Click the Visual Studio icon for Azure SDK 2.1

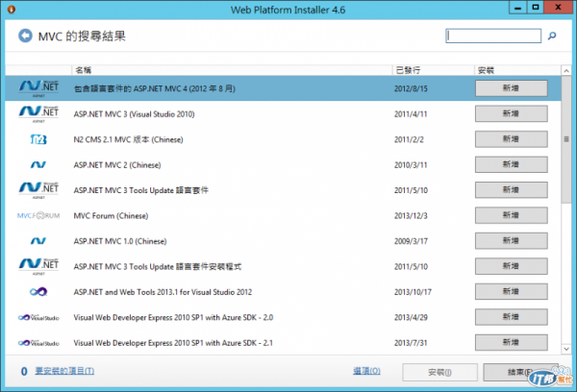click(x=38, y=343)
